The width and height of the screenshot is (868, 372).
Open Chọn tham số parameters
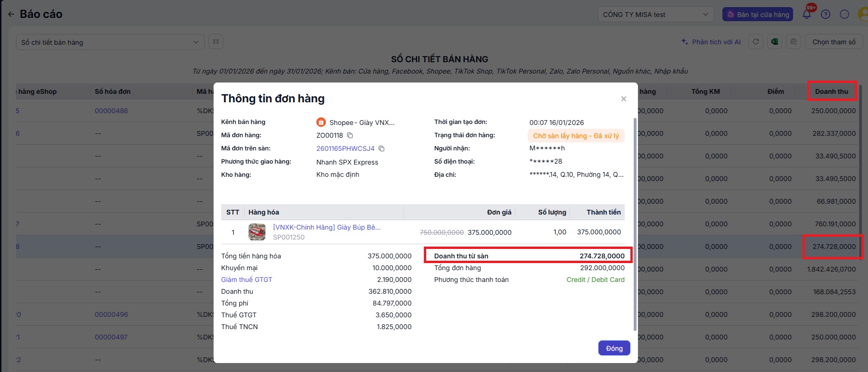[x=834, y=42]
